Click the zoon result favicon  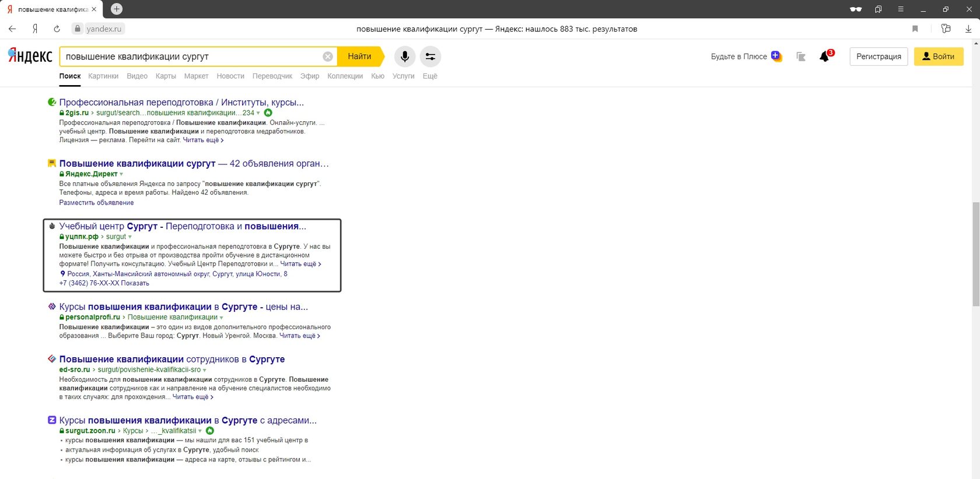point(52,420)
